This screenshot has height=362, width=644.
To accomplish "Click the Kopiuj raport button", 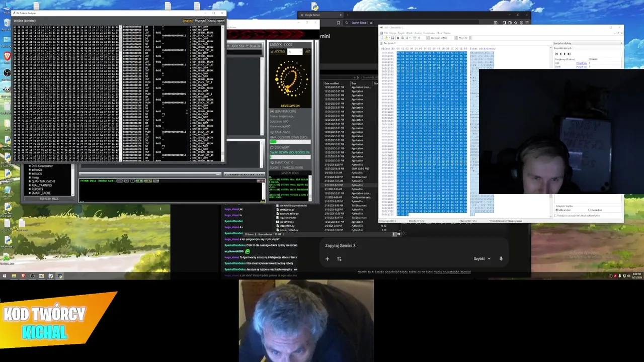I will (x=216, y=21).
